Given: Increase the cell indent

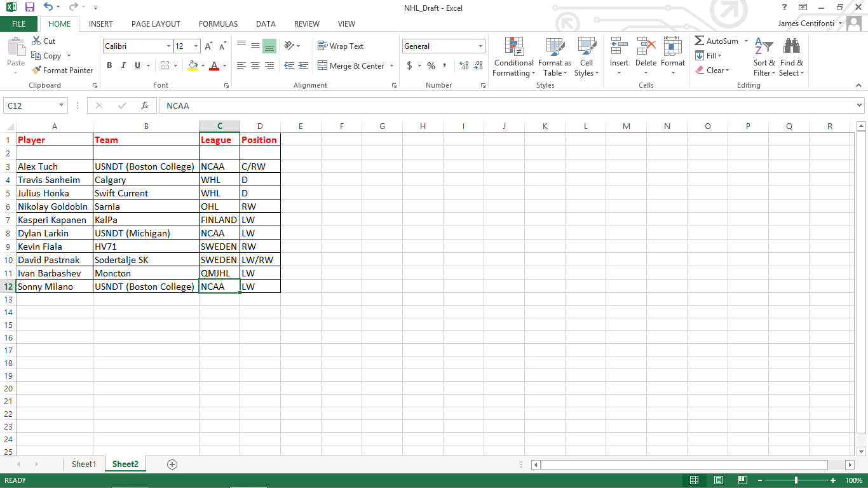Looking at the screenshot, I should click(x=303, y=65).
